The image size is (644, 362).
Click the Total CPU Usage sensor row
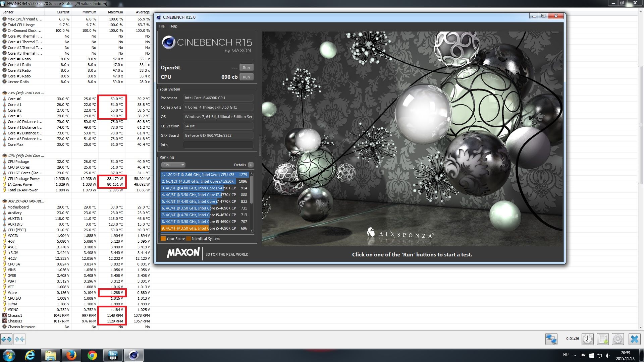76,25
